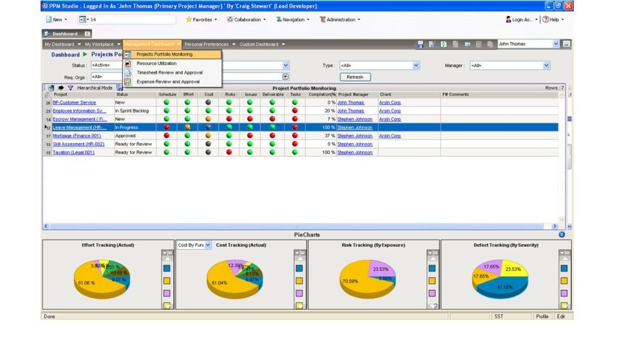
Task: Click the black arrow icon beside the filter funnel
Action: 61,88
